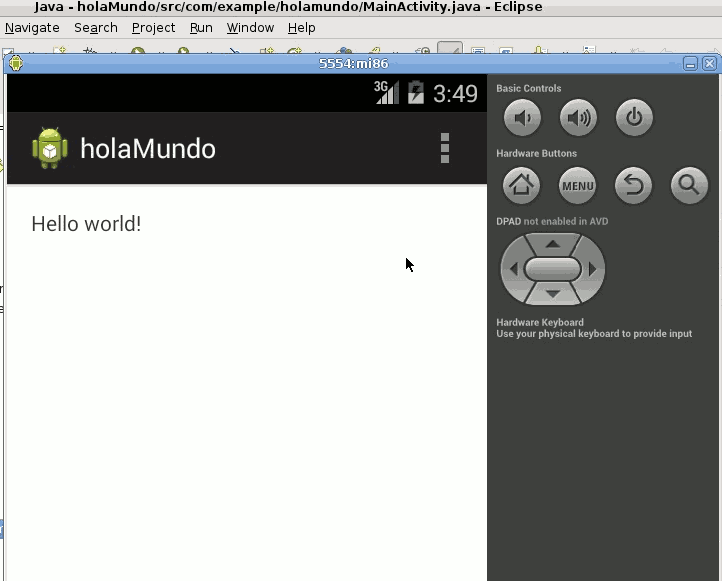Open Eclipse Search menu
The image size is (722, 581).
click(96, 28)
